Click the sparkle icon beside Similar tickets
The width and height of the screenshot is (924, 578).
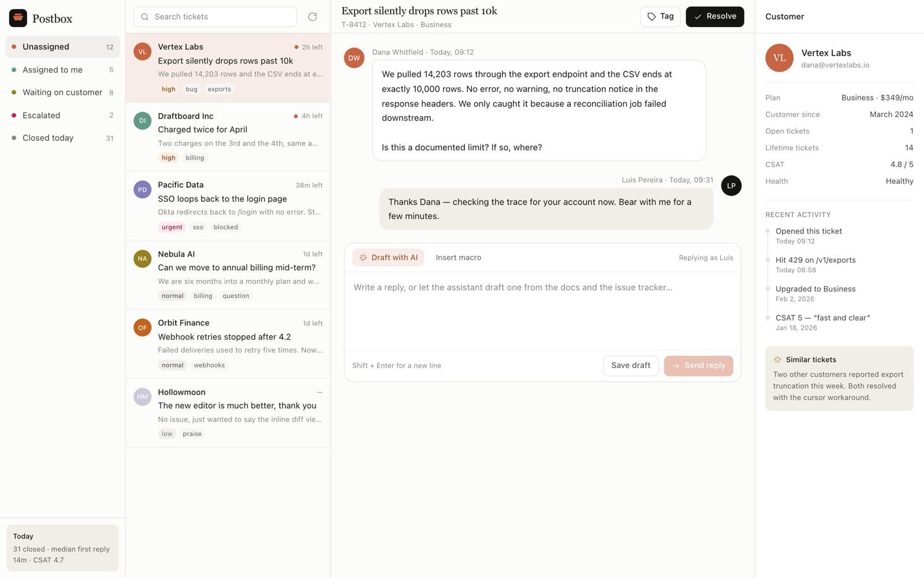click(x=777, y=360)
